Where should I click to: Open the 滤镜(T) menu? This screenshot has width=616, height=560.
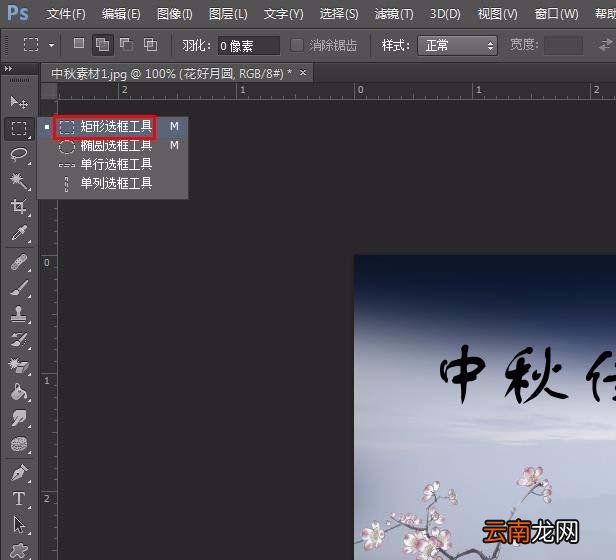394,14
